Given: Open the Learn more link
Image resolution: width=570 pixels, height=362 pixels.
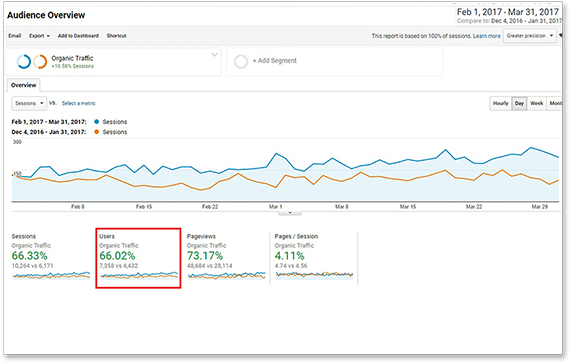Looking at the screenshot, I should 486,36.
